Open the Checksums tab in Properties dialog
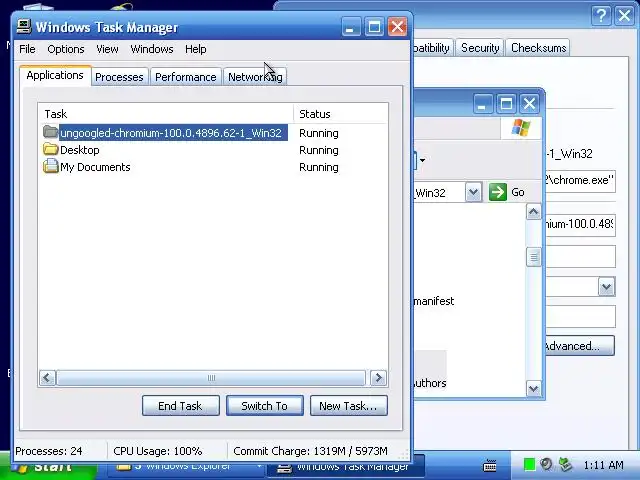This screenshot has width=640, height=480. [x=538, y=48]
